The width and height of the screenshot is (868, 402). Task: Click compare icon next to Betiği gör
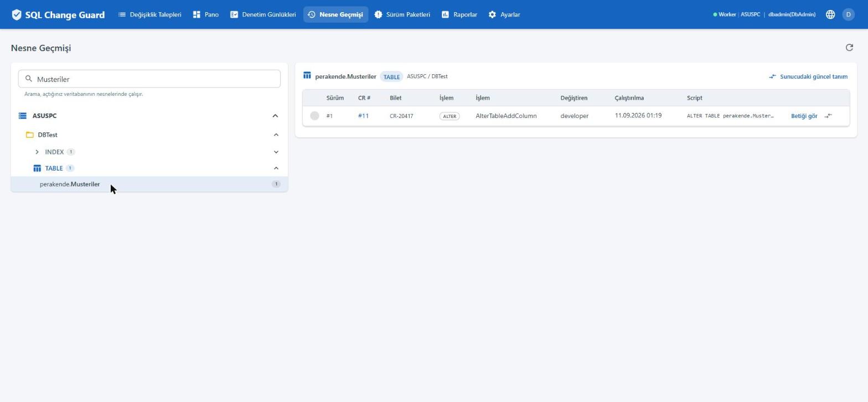[x=829, y=116]
